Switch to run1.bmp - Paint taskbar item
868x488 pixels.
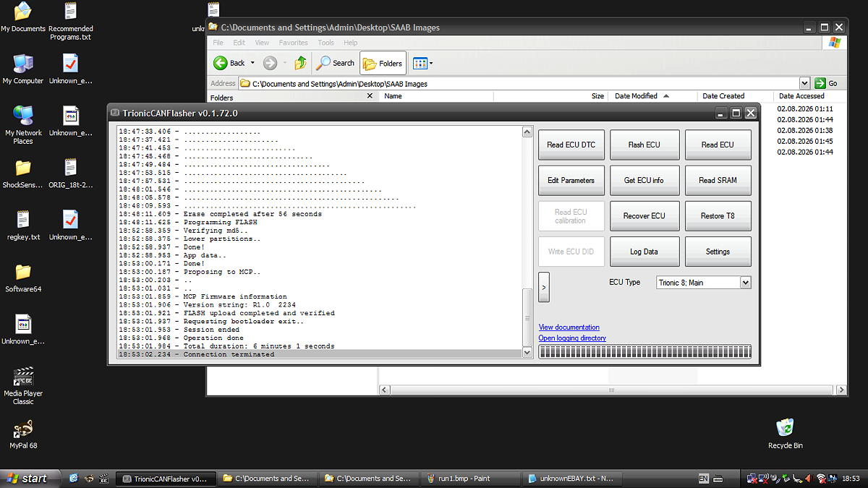click(x=470, y=478)
